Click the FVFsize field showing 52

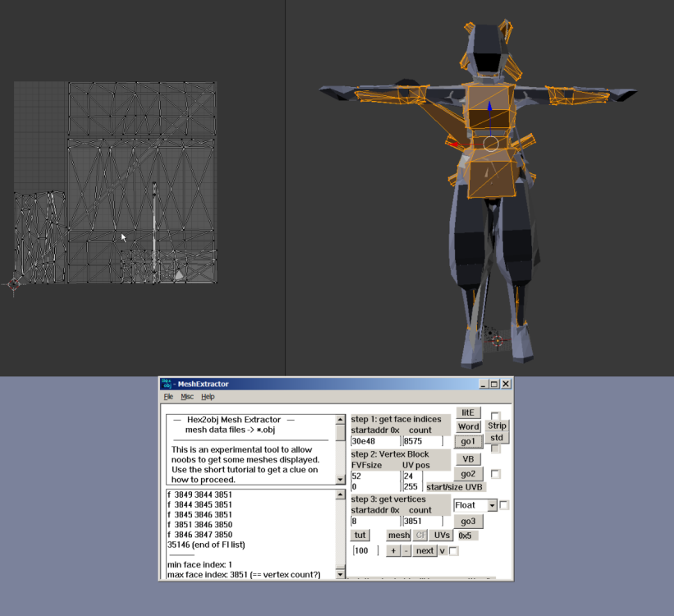tap(376, 476)
